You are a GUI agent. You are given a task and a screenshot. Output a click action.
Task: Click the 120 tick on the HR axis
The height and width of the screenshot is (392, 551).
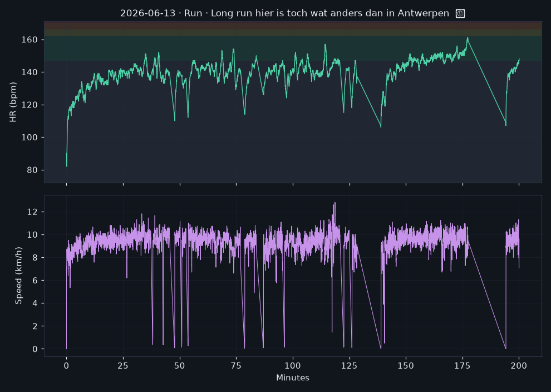[x=29, y=105]
